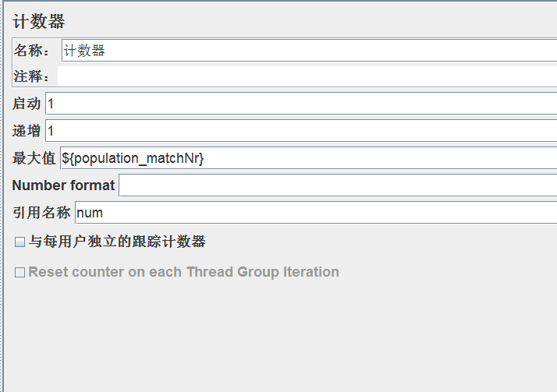Click the 注释 comment input field
Viewport: 557px width, 392px height.
coord(307,76)
